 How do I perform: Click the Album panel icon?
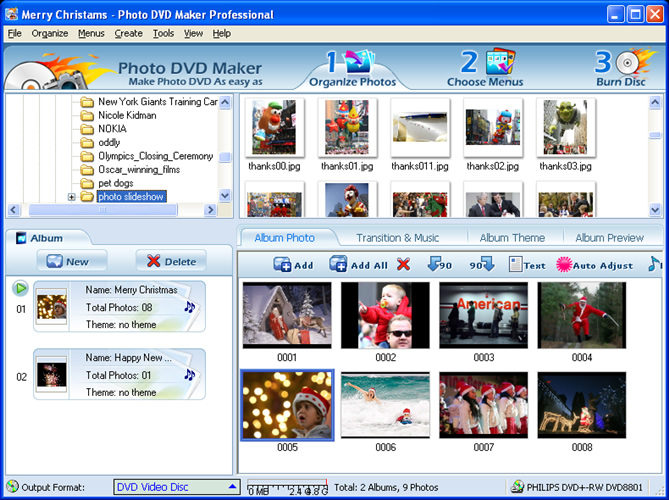click(21, 238)
